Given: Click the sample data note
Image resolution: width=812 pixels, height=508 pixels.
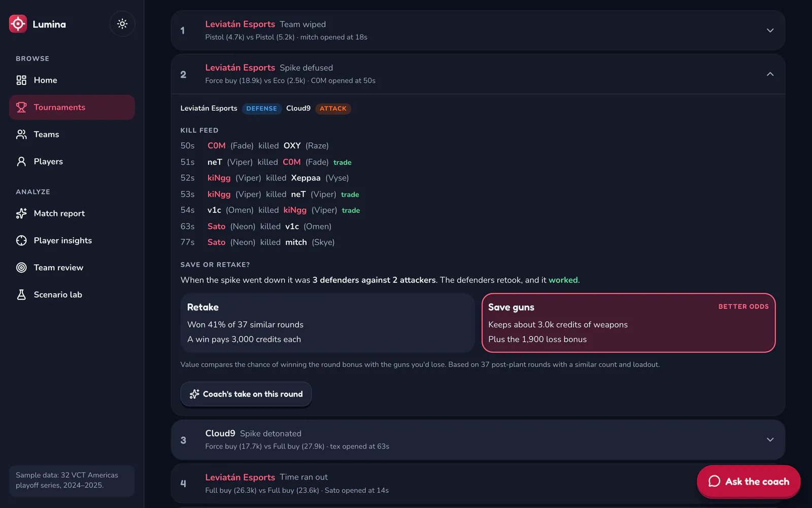Looking at the screenshot, I should pos(72,481).
